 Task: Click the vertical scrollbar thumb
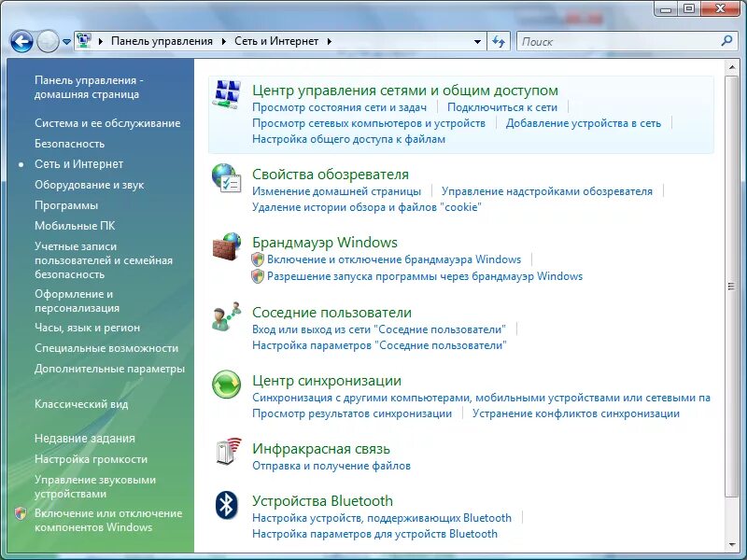(x=731, y=286)
